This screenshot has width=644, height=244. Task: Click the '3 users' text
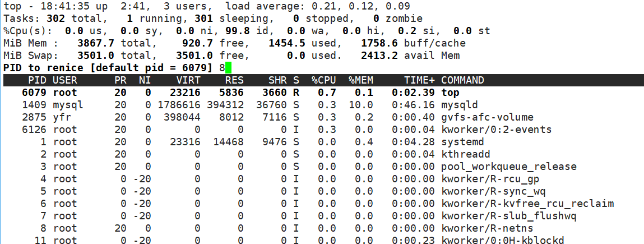(188, 7)
